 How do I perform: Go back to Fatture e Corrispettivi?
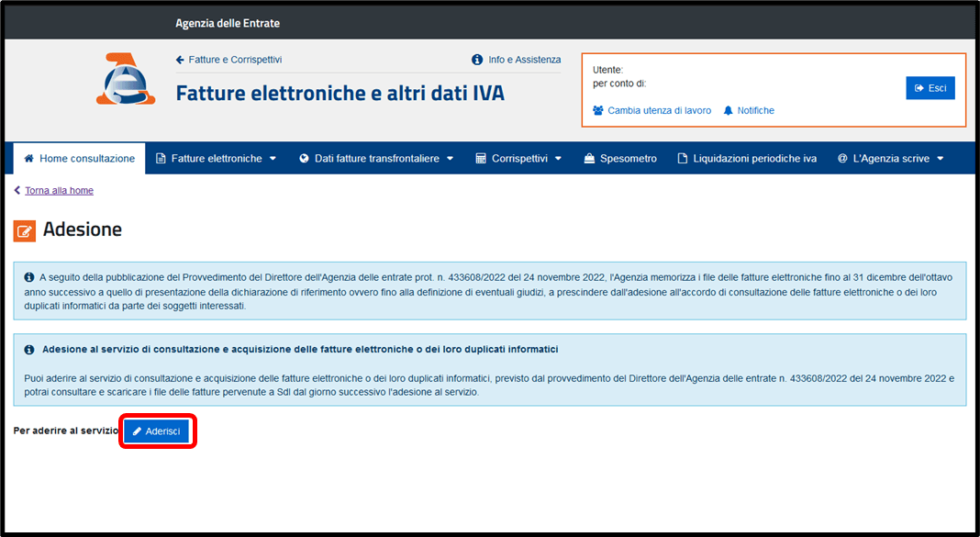click(x=235, y=60)
